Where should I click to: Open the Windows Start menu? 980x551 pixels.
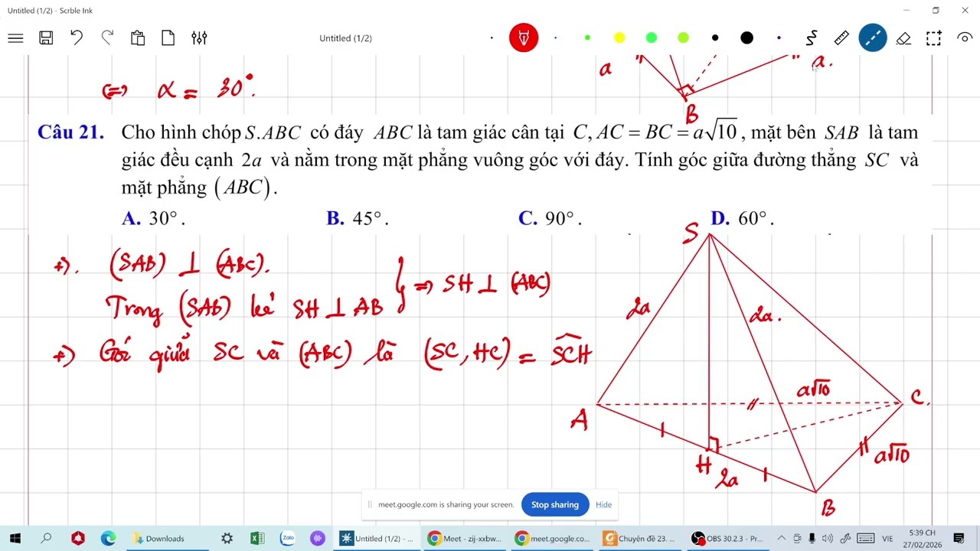pyautogui.click(x=15, y=539)
